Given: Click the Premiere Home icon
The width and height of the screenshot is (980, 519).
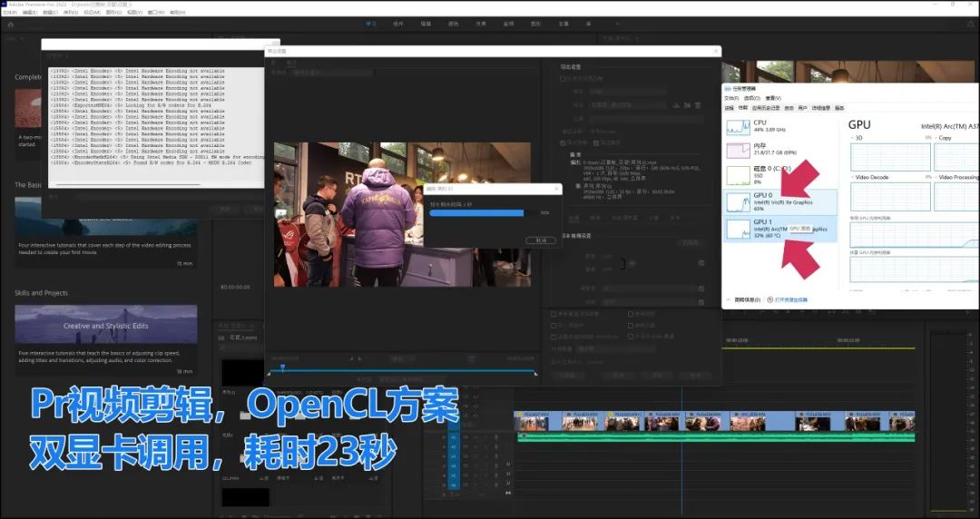Looking at the screenshot, I should 11,24.
